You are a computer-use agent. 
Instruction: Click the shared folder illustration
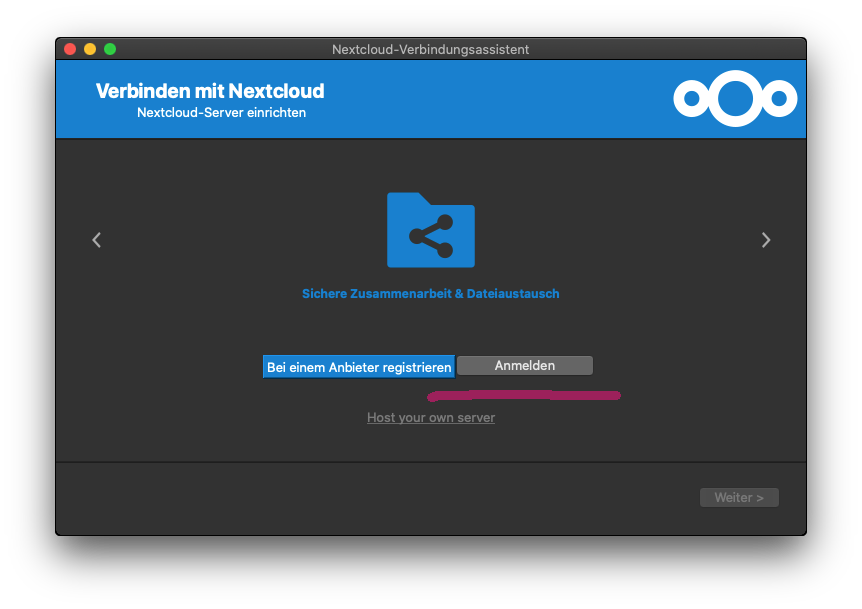(x=431, y=230)
